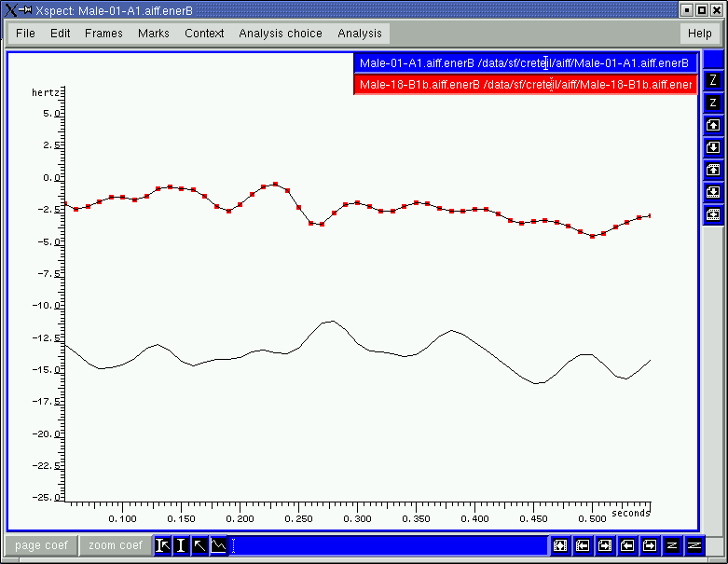Open the Marks menu
The image size is (728, 564).
154,34
